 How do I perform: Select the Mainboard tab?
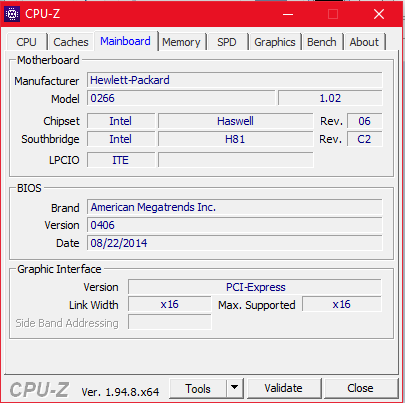point(126,41)
